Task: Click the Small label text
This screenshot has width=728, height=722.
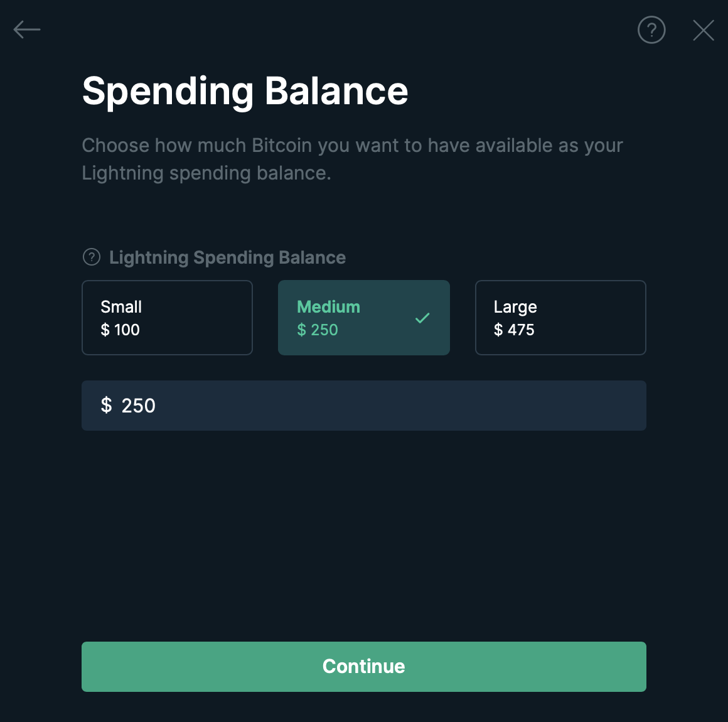Action: (121, 307)
